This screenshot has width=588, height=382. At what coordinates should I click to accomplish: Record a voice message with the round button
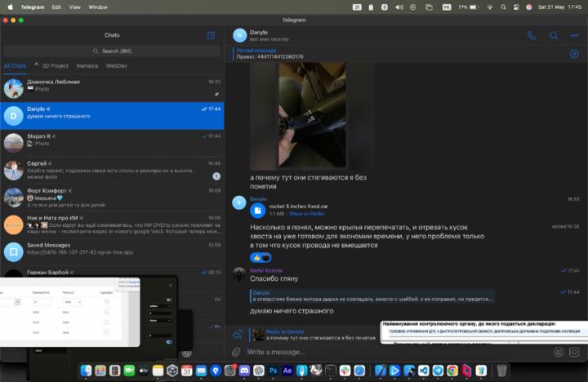(574, 352)
